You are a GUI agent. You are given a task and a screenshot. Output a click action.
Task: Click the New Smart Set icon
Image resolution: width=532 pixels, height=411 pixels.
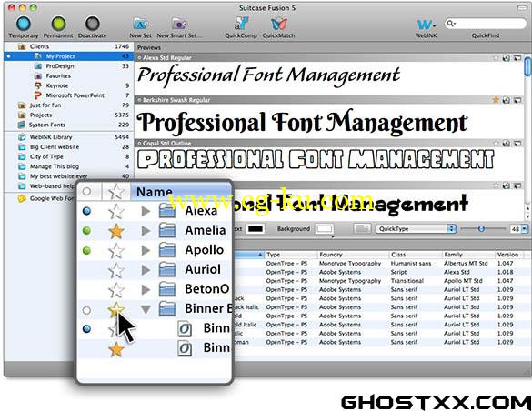click(179, 24)
